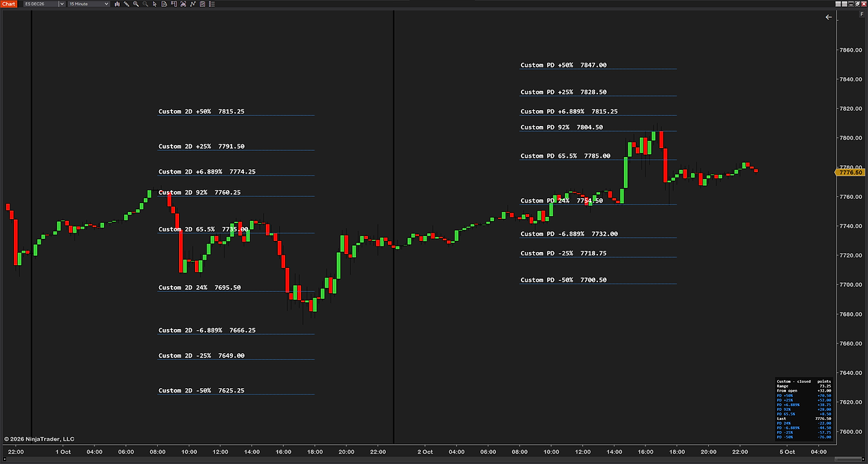Open the data box icon
This screenshot has width=868, height=464.
pyautogui.click(x=164, y=3)
